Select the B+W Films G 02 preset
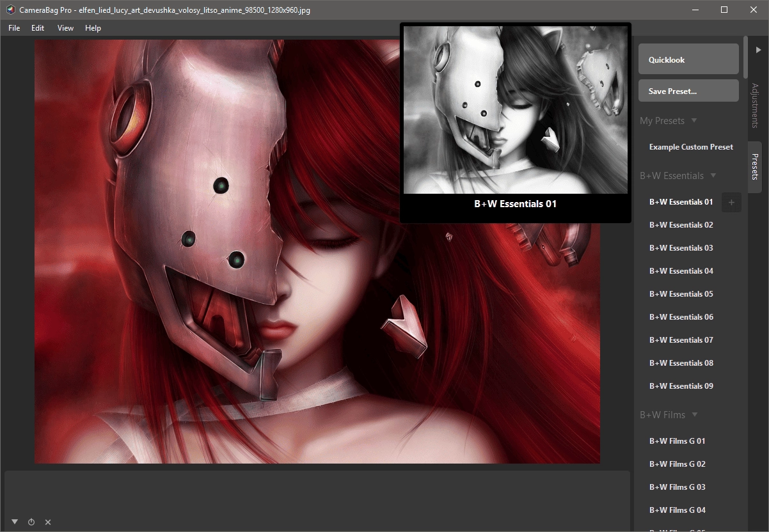The height and width of the screenshot is (532, 769). click(x=677, y=464)
